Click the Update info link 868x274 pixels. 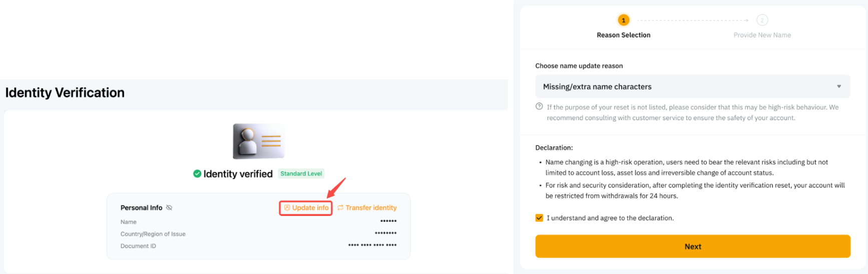tap(306, 208)
